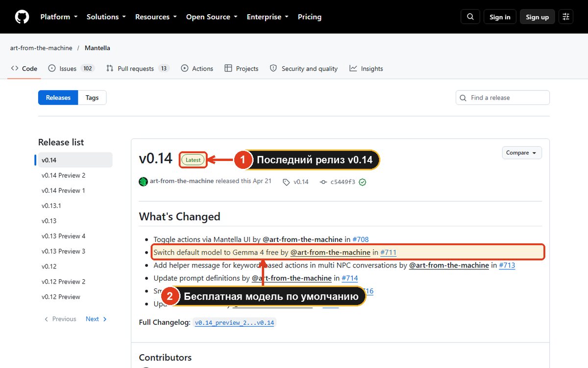Screen dimensions: 588x368
Task: Expand the Platform dropdown menu
Action: pyautogui.click(x=59, y=17)
